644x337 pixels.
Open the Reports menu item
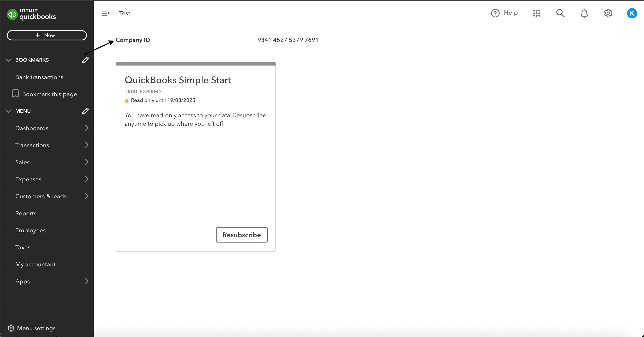coord(26,213)
